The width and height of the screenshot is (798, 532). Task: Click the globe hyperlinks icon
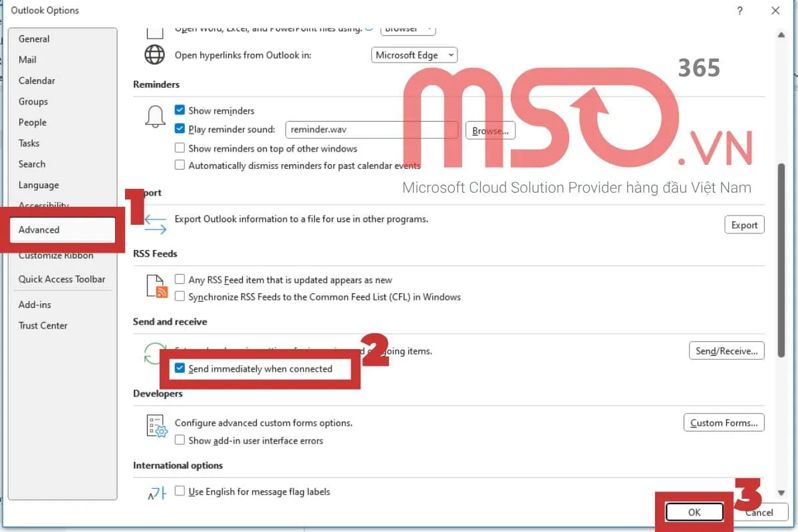tap(154, 55)
